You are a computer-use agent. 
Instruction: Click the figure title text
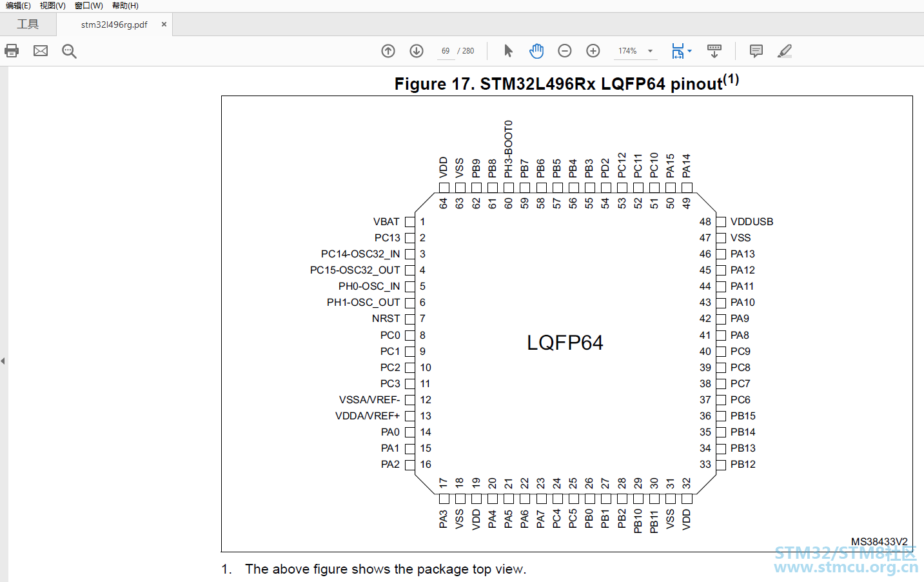566,83
